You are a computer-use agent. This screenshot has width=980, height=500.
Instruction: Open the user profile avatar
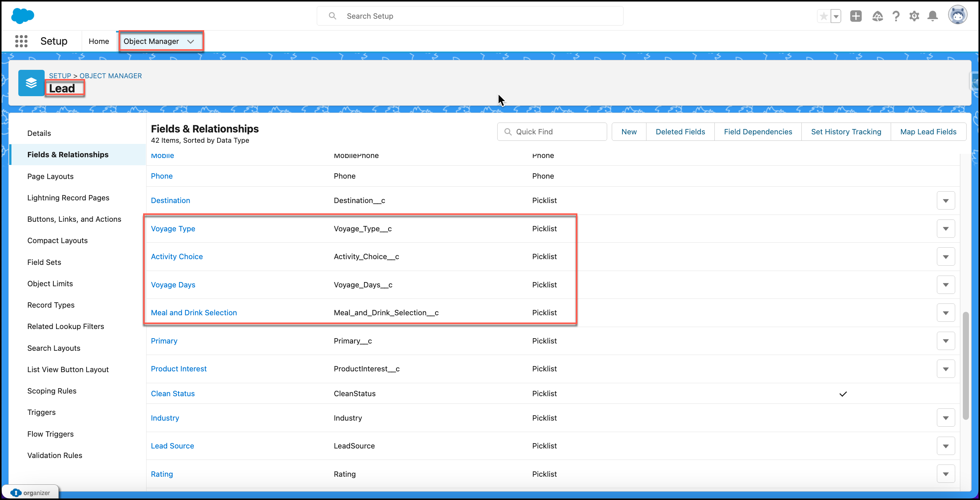tap(958, 15)
